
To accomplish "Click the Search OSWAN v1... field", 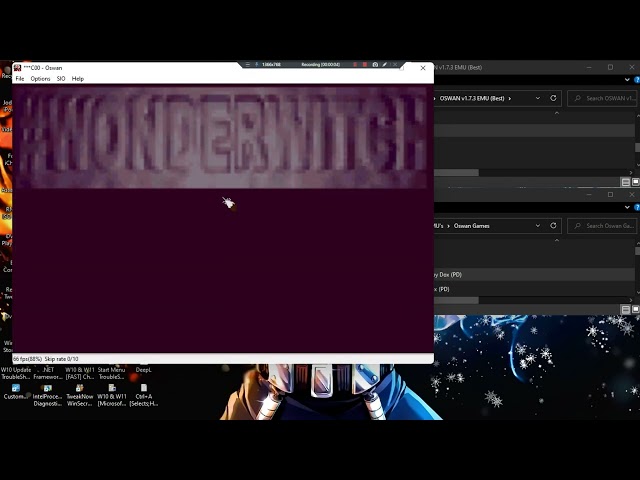I will point(603,98).
